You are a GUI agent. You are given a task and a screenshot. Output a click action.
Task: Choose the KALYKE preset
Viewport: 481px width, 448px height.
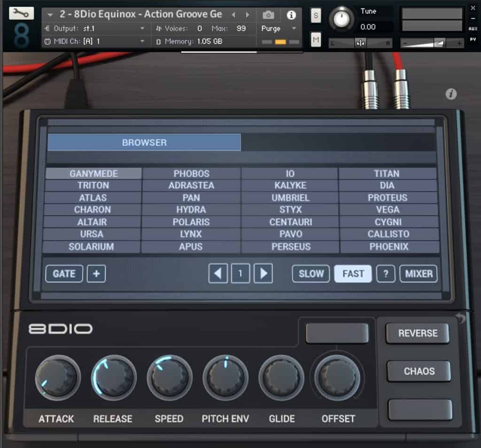click(290, 186)
